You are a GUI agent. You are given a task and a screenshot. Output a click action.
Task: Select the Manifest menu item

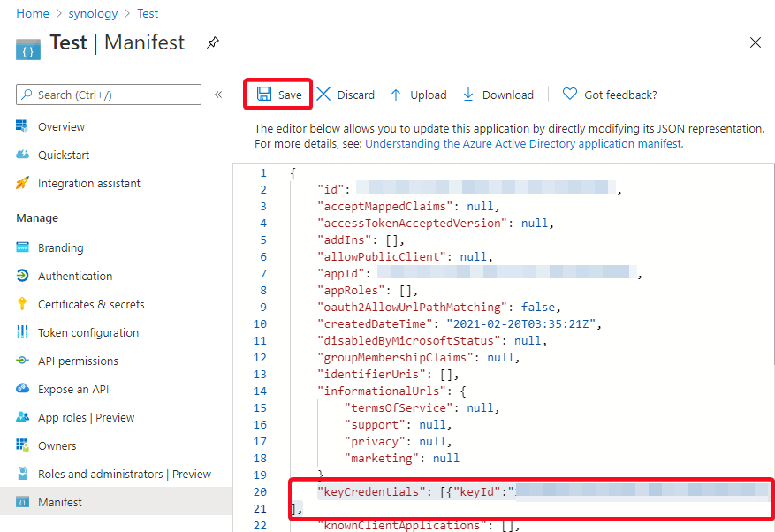[x=116, y=502]
